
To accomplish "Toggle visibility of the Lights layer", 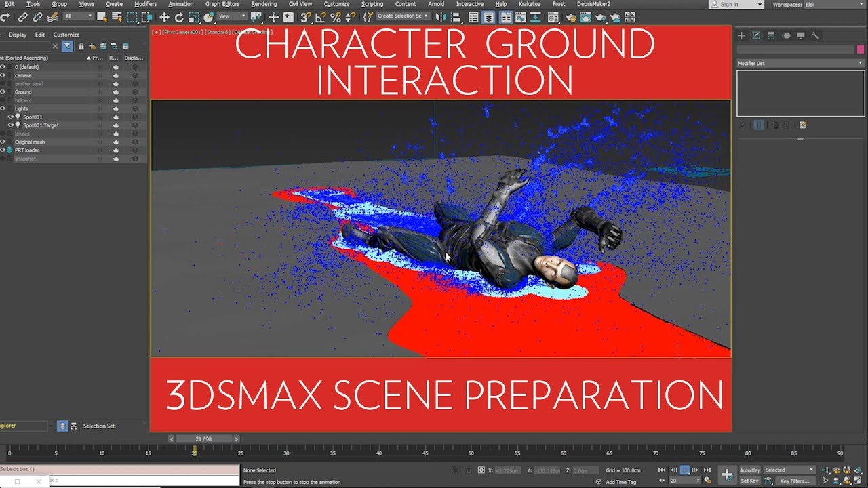I will pyautogui.click(x=3, y=108).
